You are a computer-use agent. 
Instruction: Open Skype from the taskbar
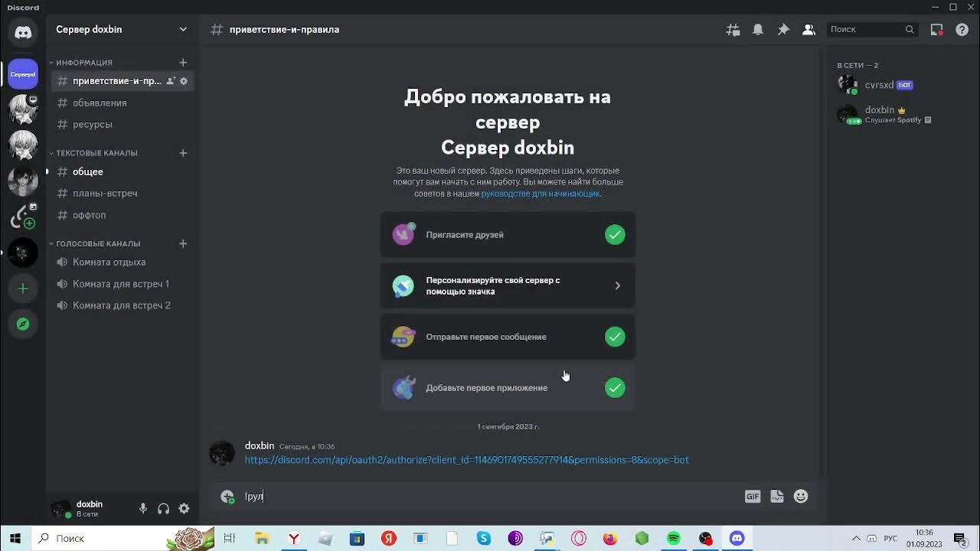(x=484, y=538)
